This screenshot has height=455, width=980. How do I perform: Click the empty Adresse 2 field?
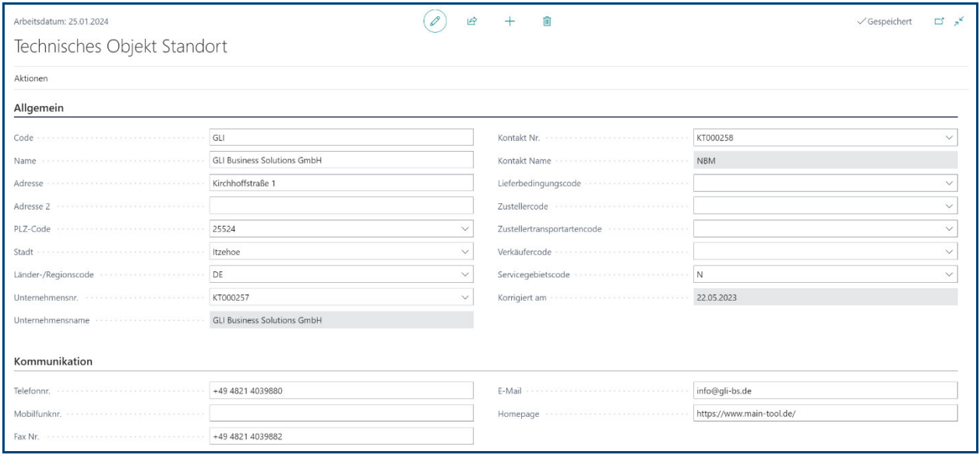pyautogui.click(x=341, y=206)
